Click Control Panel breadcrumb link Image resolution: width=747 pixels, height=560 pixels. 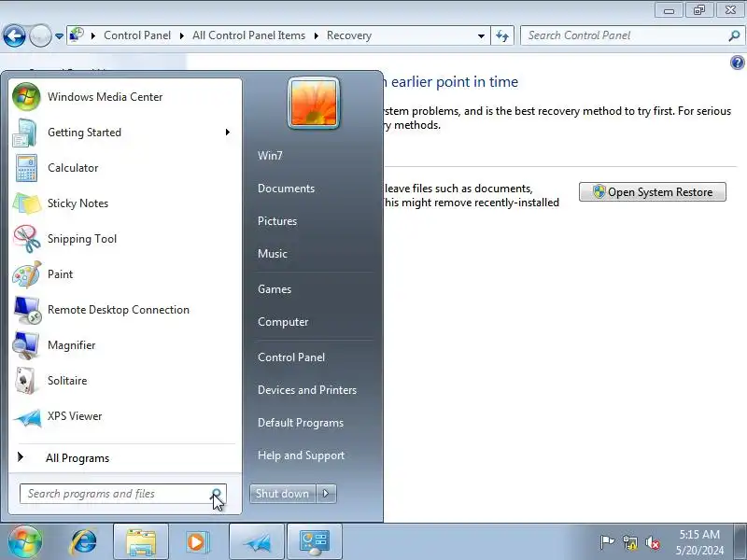point(137,35)
